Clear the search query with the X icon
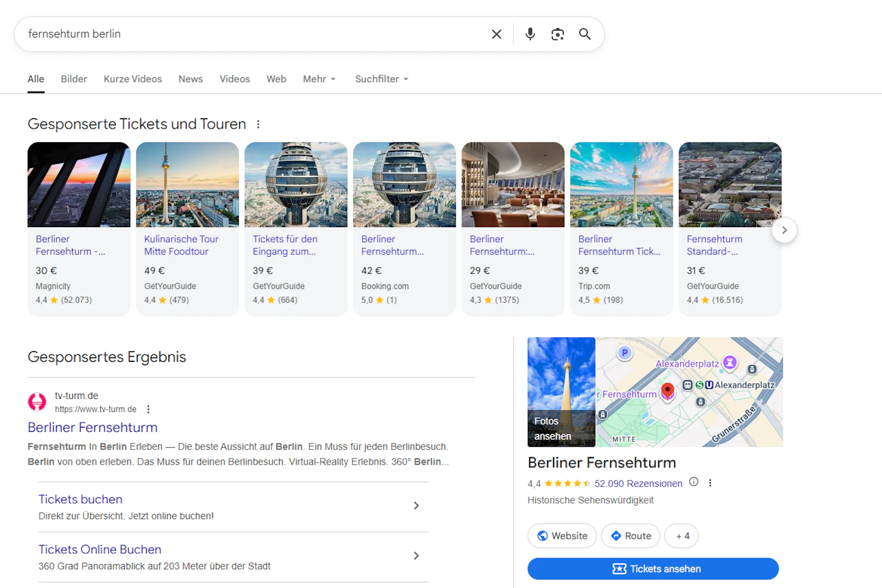The width and height of the screenshot is (882, 588). pos(496,34)
